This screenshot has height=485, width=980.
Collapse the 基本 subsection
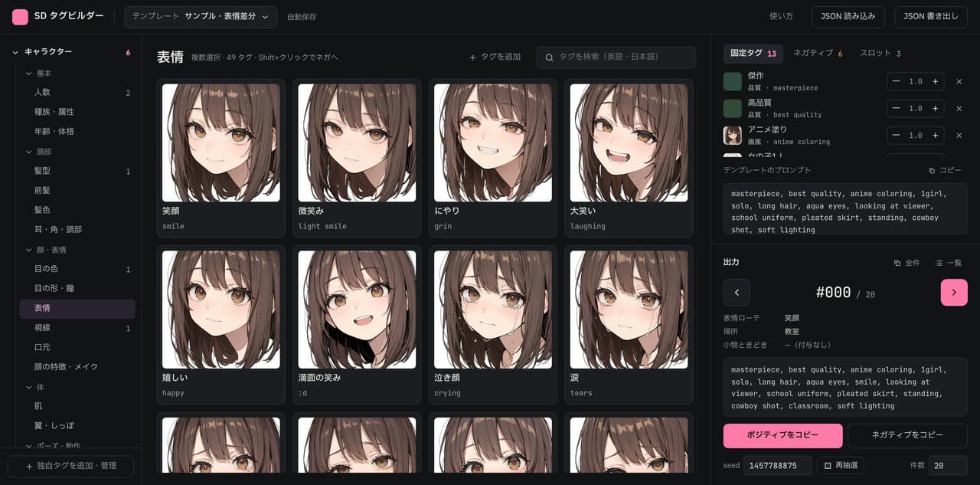29,74
